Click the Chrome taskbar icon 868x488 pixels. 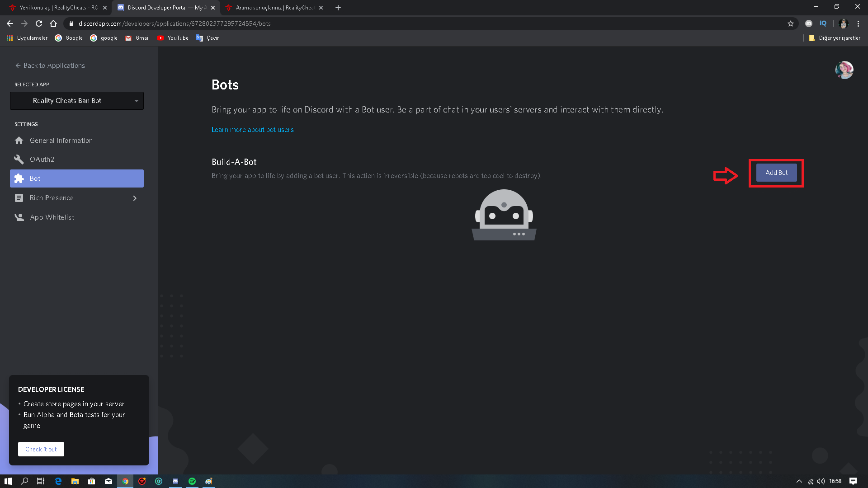point(125,481)
